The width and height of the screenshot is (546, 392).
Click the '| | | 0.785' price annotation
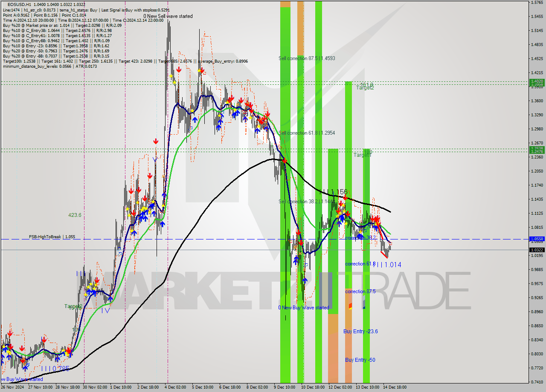click(55, 369)
